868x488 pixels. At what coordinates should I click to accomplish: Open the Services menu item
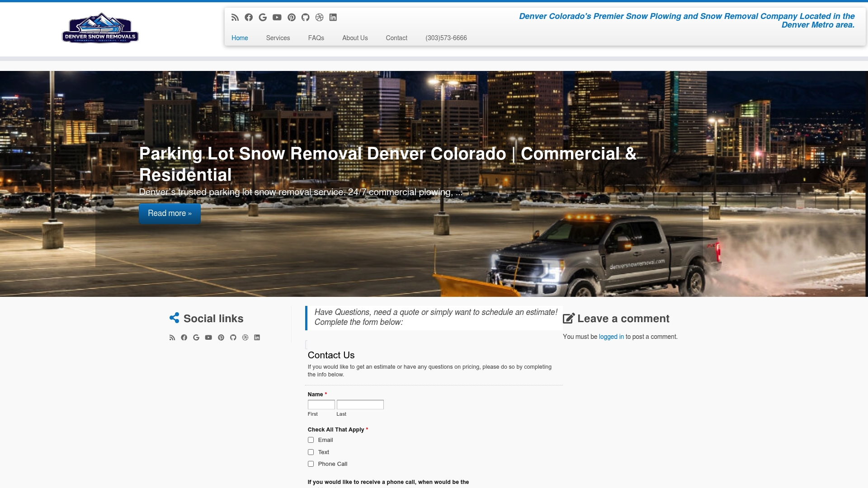click(x=278, y=38)
